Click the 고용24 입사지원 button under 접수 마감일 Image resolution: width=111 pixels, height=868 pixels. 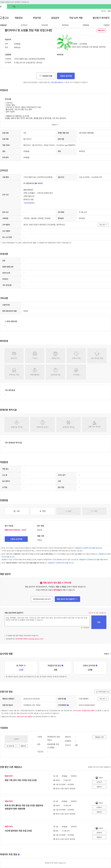click(x=16, y=539)
